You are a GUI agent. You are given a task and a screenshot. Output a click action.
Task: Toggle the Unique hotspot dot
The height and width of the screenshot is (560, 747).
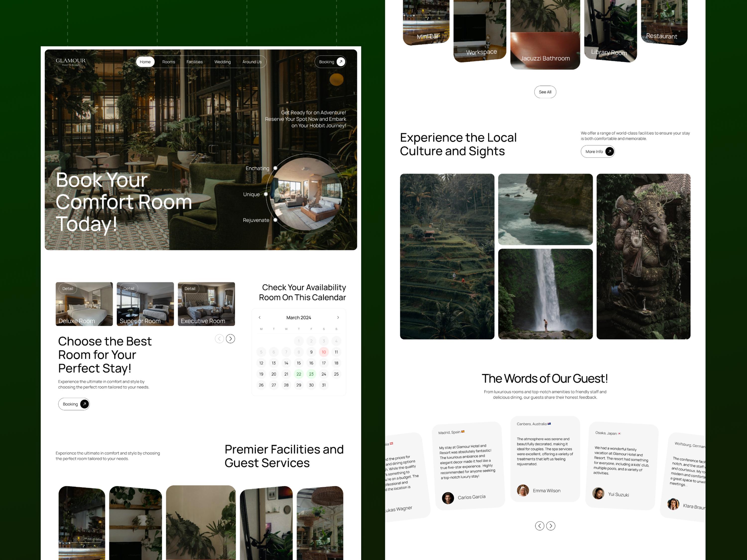pos(266,194)
